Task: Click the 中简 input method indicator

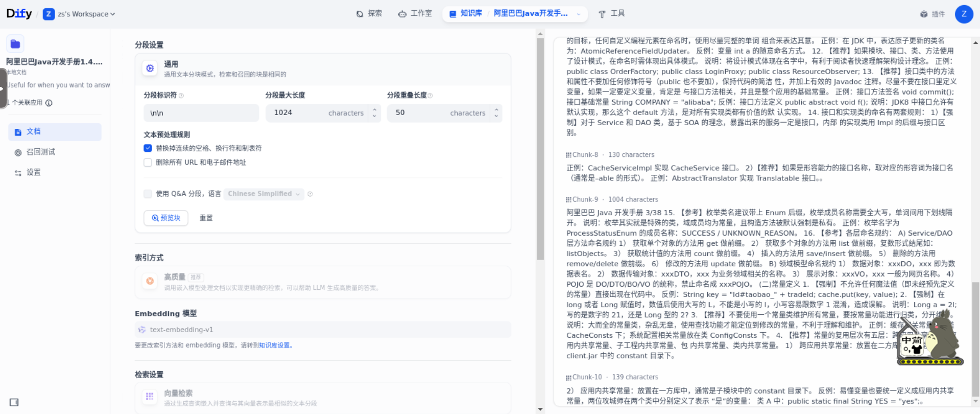Action: (x=912, y=344)
